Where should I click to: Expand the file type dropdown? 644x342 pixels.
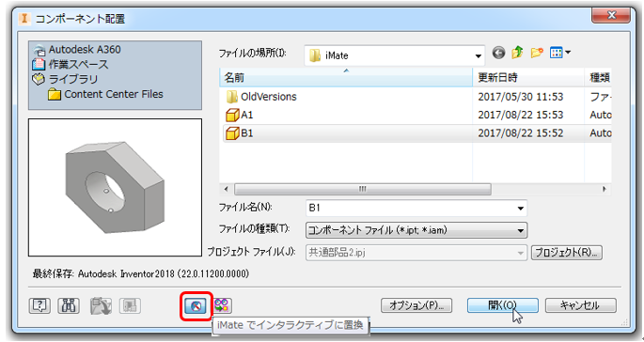pos(521,231)
